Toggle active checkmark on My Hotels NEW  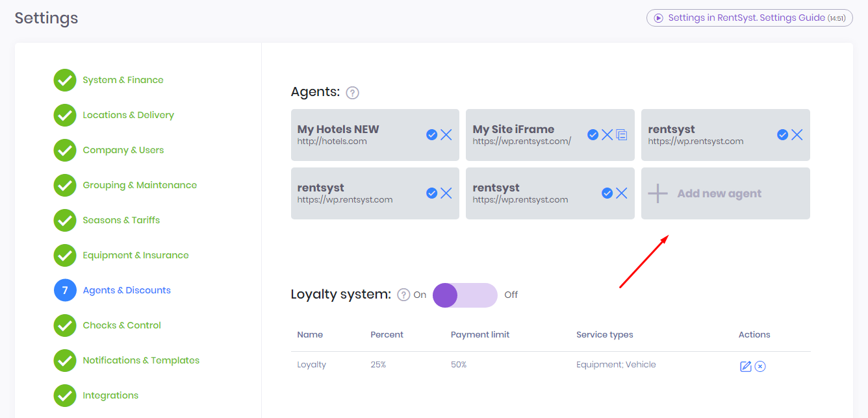[x=431, y=135]
